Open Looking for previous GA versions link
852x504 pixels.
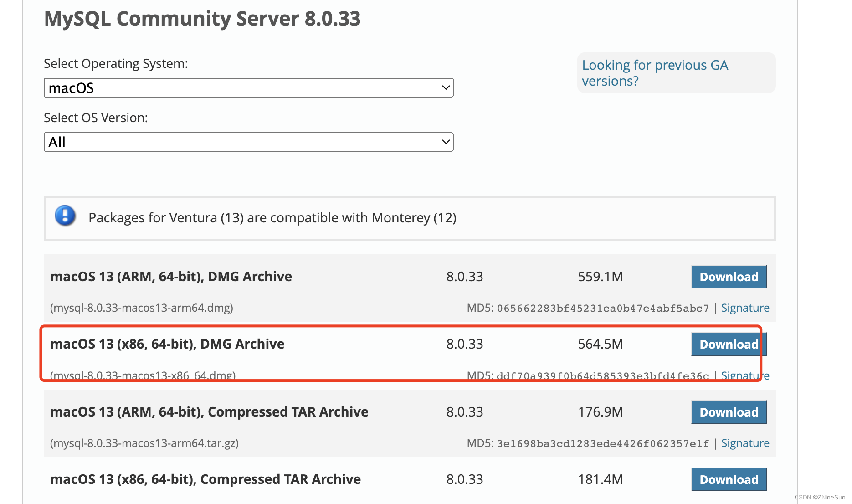(x=655, y=73)
